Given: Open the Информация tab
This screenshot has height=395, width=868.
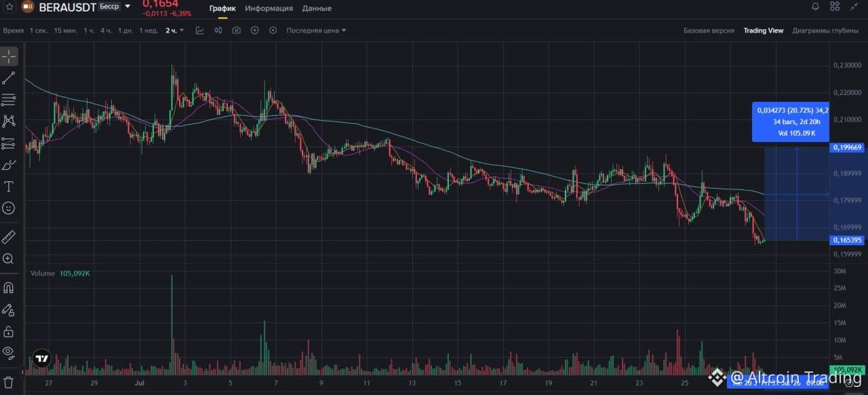Looking at the screenshot, I should coord(269,8).
